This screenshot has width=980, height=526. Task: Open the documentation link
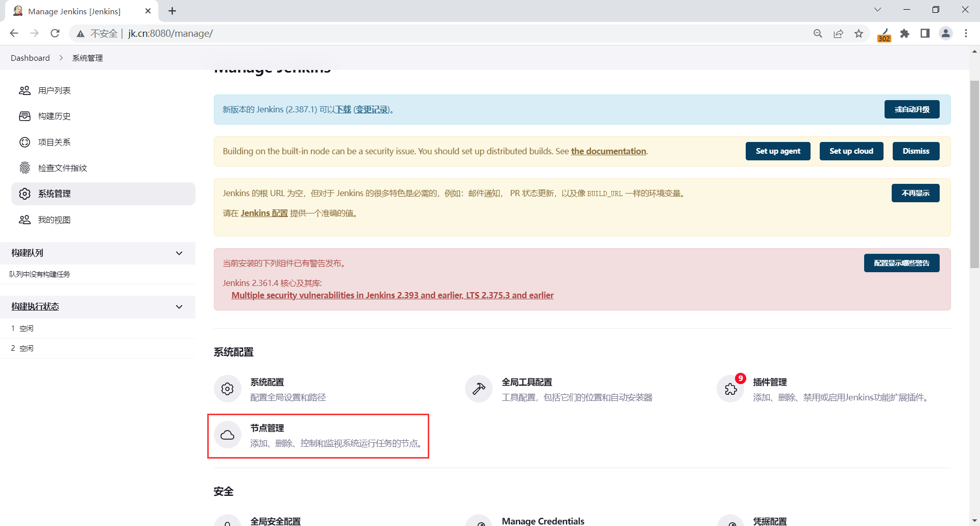tap(608, 151)
